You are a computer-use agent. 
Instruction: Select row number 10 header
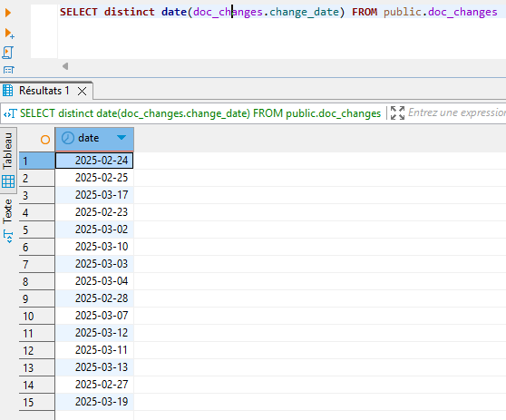tap(37, 316)
